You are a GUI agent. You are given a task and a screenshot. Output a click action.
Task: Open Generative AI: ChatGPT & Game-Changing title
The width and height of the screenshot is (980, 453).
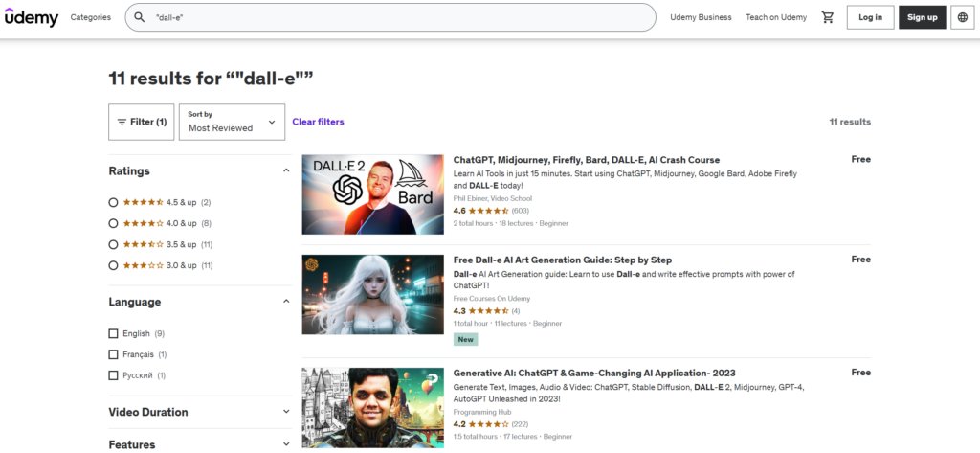[594, 373]
